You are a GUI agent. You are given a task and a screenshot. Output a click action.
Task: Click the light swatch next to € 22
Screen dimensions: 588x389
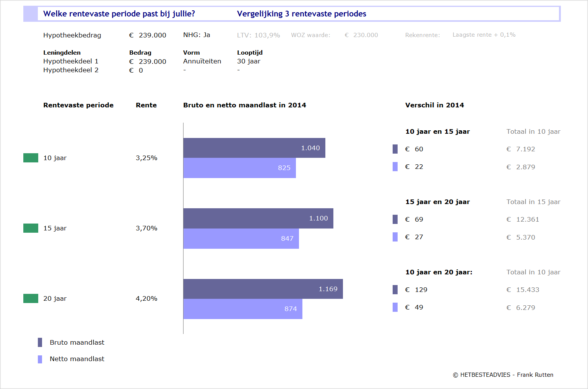395,167
